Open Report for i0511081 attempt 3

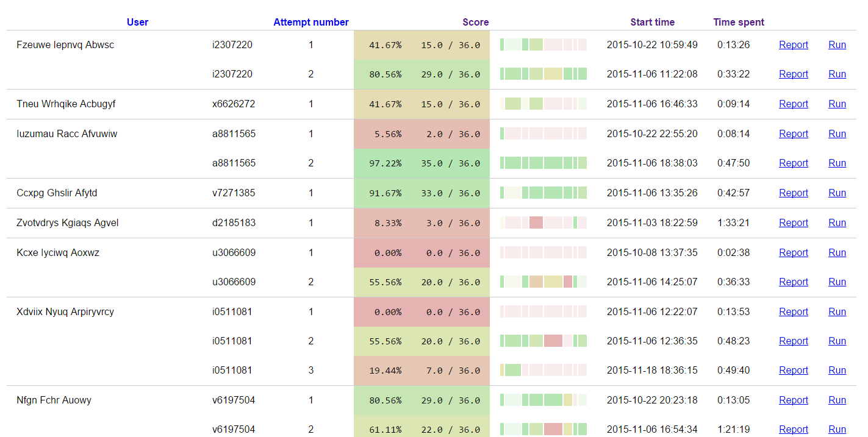(794, 371)
